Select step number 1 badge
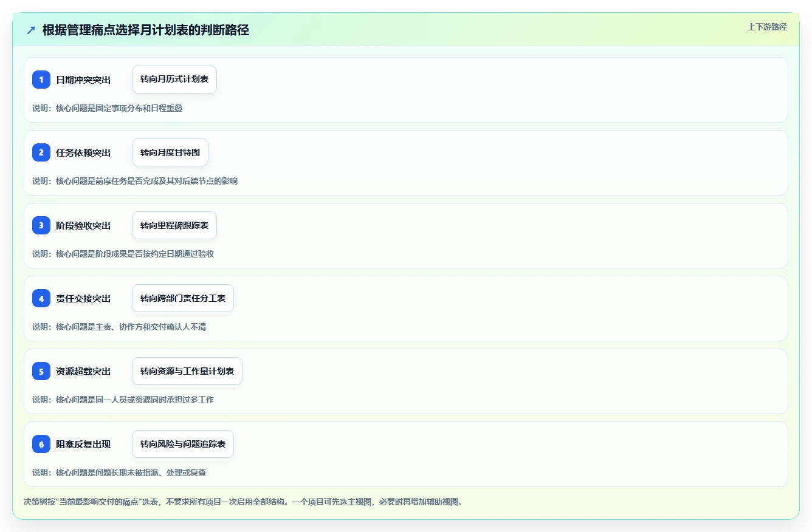Viewport: 812px width, 532px height. [x=41, y=80]
